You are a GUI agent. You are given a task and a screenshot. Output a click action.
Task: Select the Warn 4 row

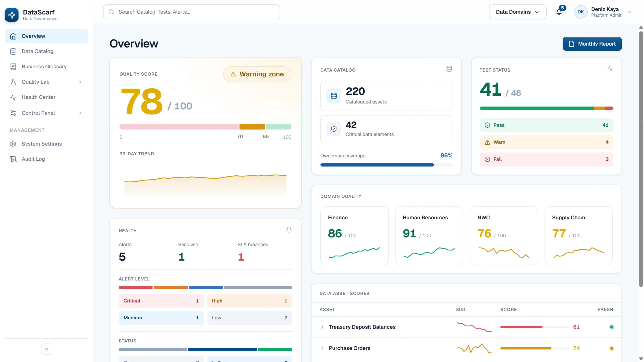[547, 142]
